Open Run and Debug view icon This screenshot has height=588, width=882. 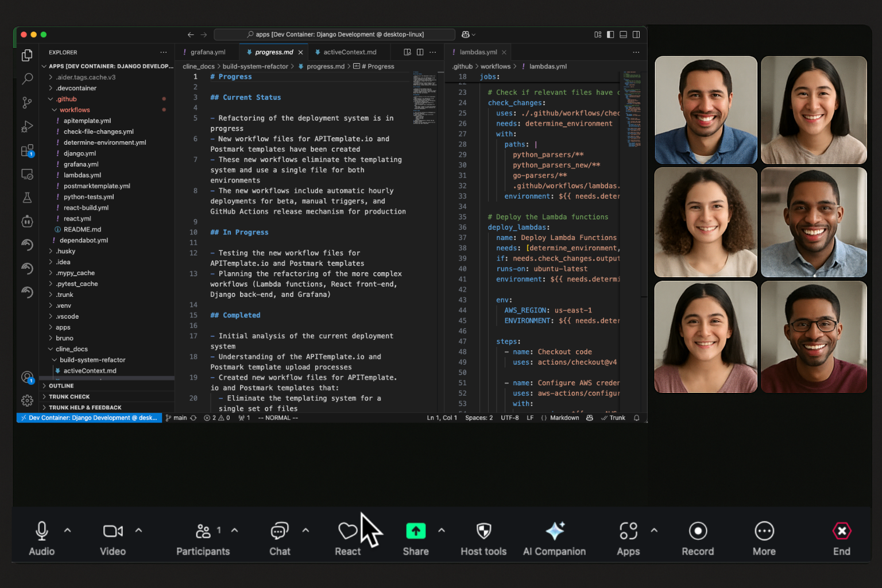[x=27, y=126]
